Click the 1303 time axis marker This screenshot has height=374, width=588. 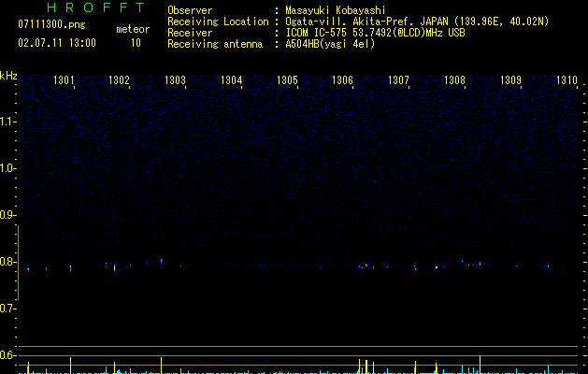[175, 80]
